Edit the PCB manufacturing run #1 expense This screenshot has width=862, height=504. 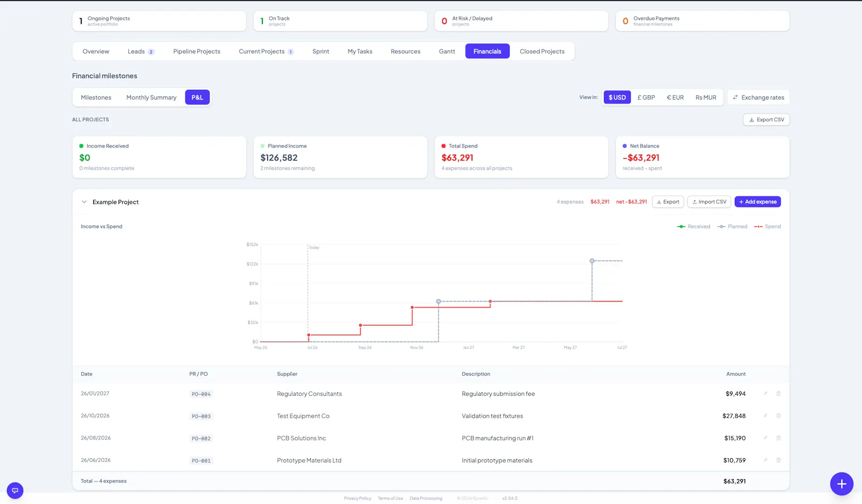pos(765,438)
